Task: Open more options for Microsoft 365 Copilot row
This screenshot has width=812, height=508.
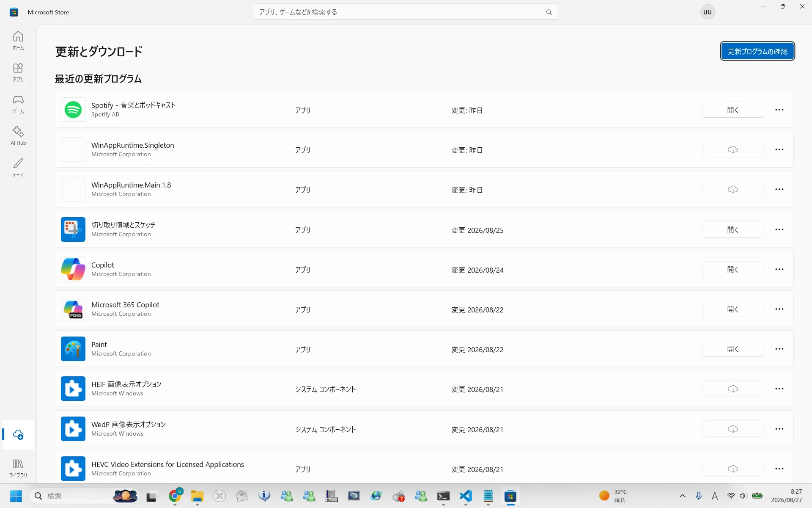Action: click(779, 309)
